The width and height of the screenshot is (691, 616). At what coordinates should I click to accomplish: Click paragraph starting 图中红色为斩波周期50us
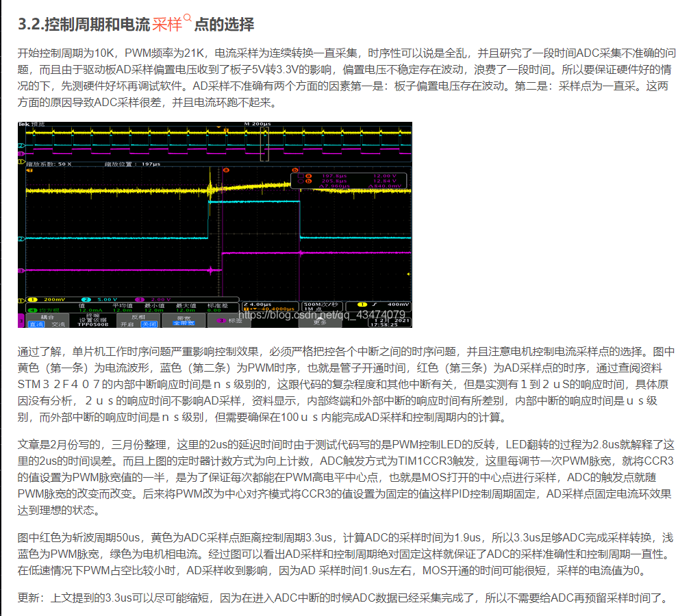(345, 554)
